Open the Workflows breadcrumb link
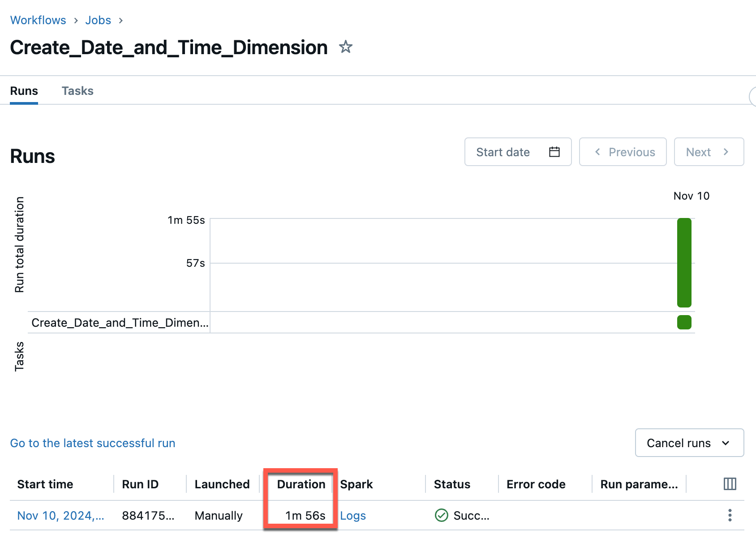 coord(38,20)
